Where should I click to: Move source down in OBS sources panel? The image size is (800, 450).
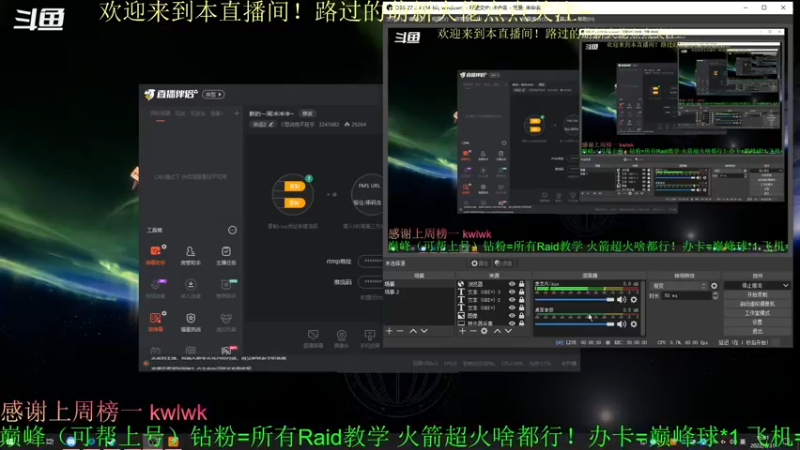508,331
